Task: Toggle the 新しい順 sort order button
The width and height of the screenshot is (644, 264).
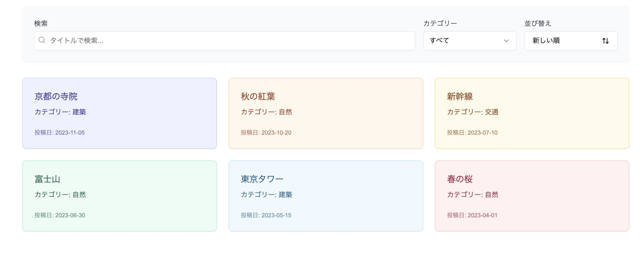Action: [x=571, y=41]
